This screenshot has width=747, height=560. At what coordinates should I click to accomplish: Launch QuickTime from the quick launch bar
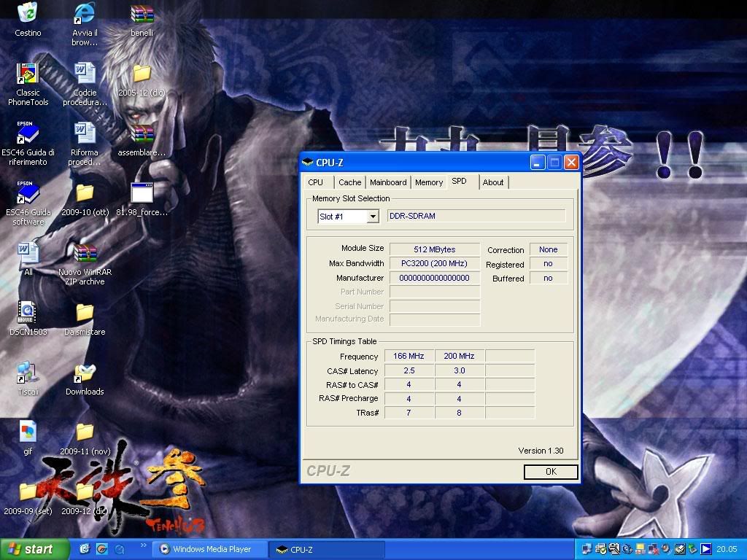pos(119,549)
